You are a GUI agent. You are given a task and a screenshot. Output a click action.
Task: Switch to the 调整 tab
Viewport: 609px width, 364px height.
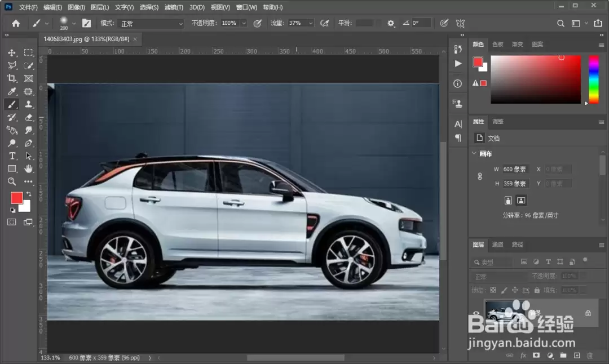(x=497, y=122)
